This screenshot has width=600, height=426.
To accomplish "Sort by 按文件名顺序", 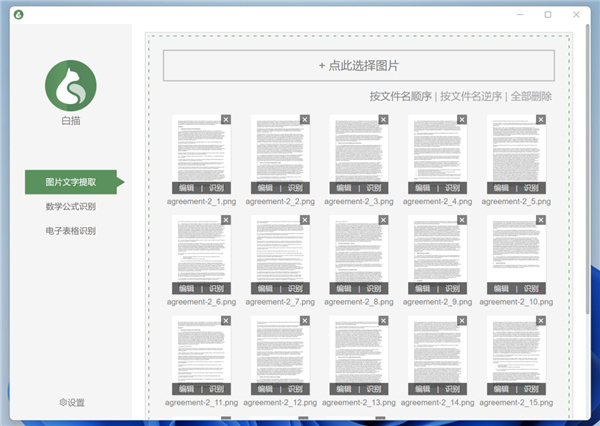I will pyautogui.click(x=401, y=96).
